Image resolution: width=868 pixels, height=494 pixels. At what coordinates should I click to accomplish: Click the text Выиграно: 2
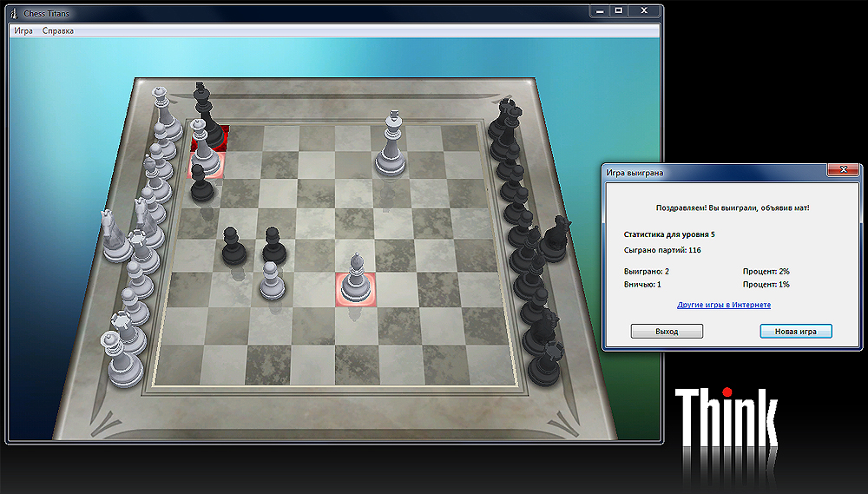point(646,272)
